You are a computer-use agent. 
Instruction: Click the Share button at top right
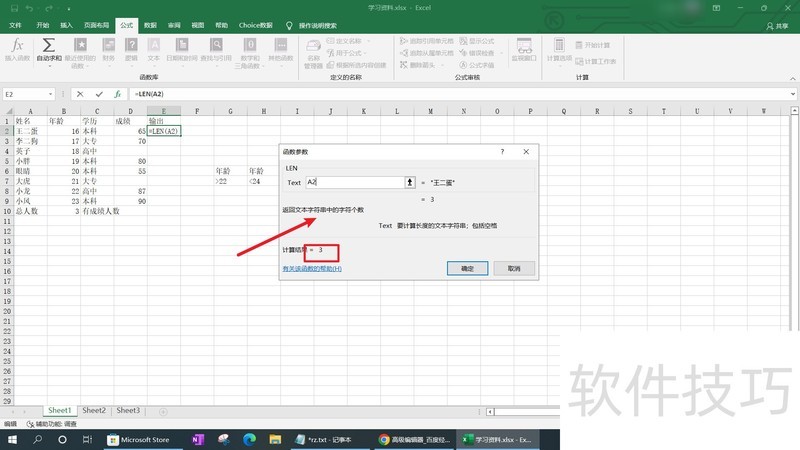pos(777,26)
